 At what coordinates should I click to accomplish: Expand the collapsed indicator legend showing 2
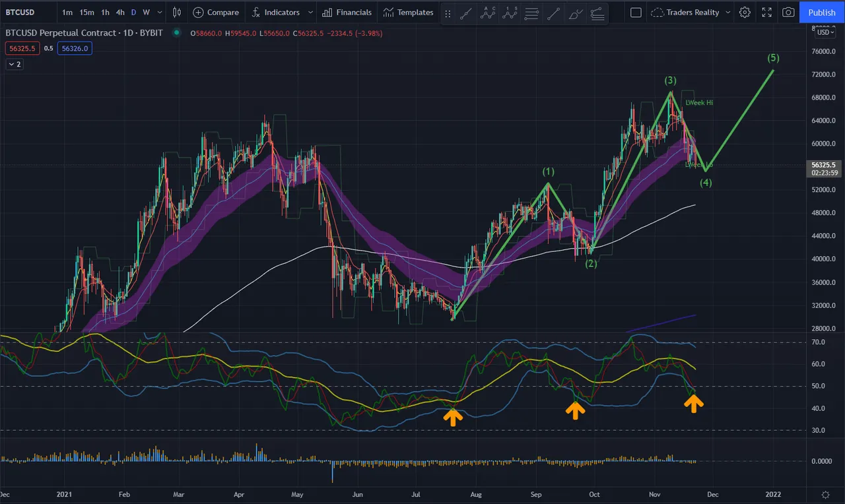(15, 64)
